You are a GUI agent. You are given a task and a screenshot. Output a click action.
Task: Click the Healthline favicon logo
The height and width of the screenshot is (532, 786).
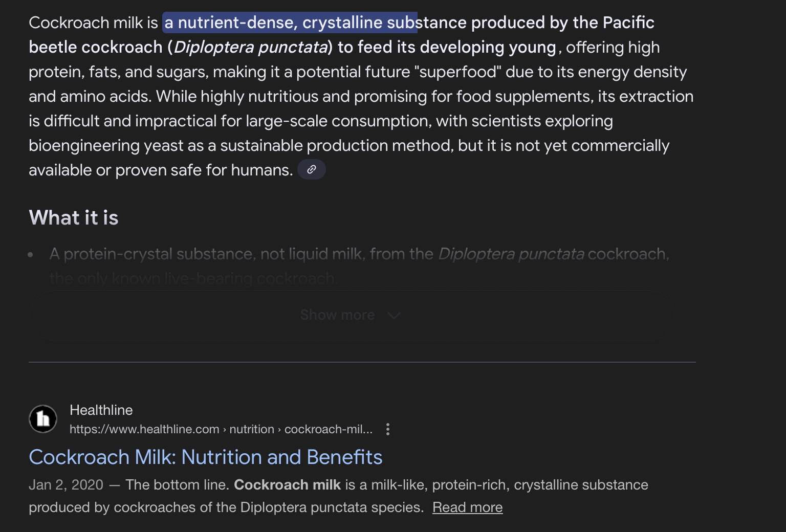43,419
